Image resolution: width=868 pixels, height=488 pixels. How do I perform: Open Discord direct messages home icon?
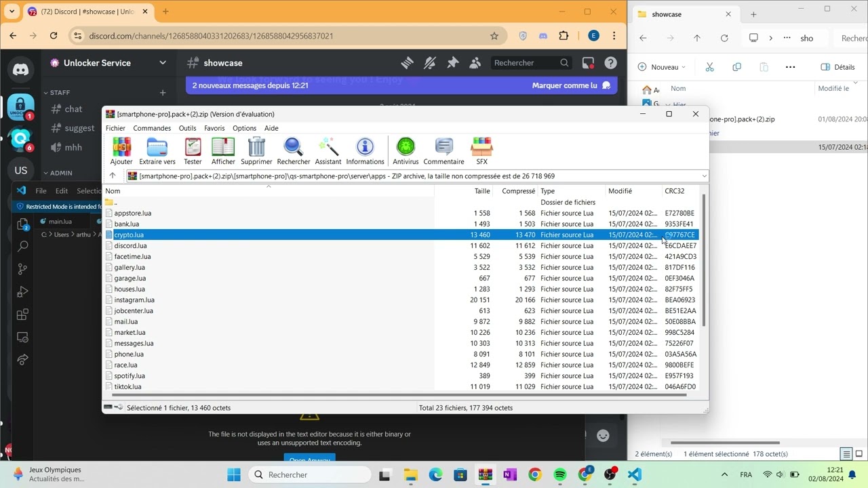pos(21,68)
